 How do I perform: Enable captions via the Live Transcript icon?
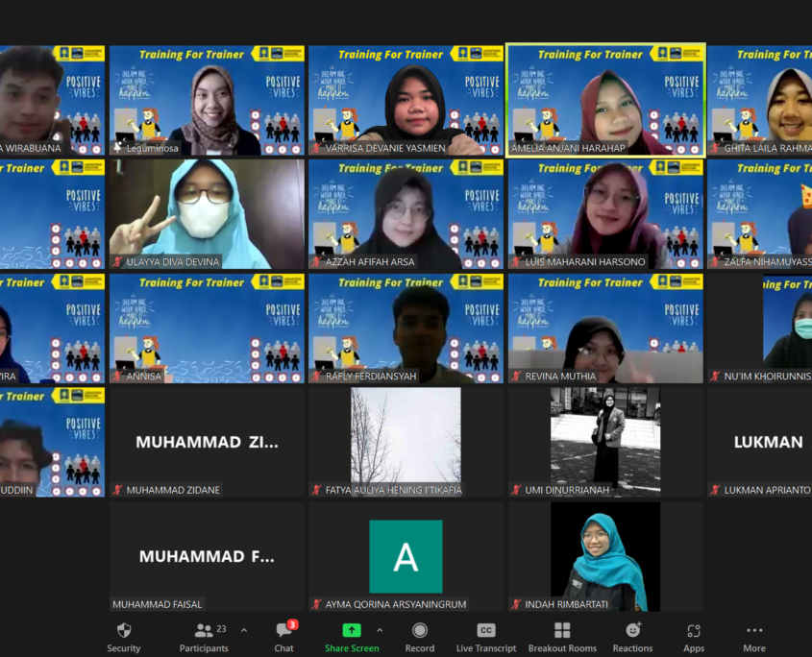484,634
